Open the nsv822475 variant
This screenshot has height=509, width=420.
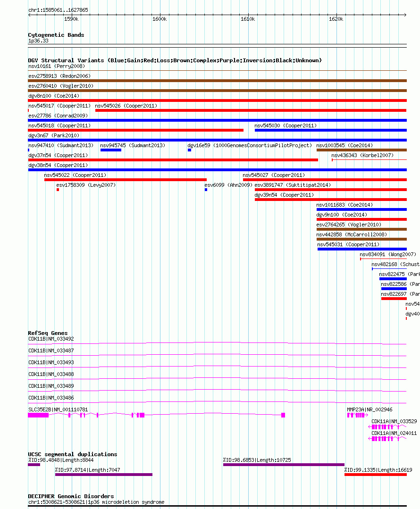click(x=393, y=278)
